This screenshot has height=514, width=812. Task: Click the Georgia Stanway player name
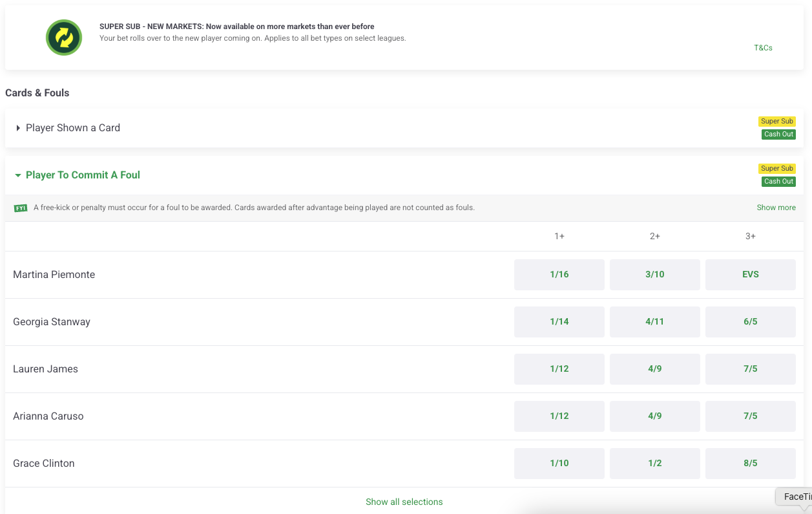click(x=52, y=322)
